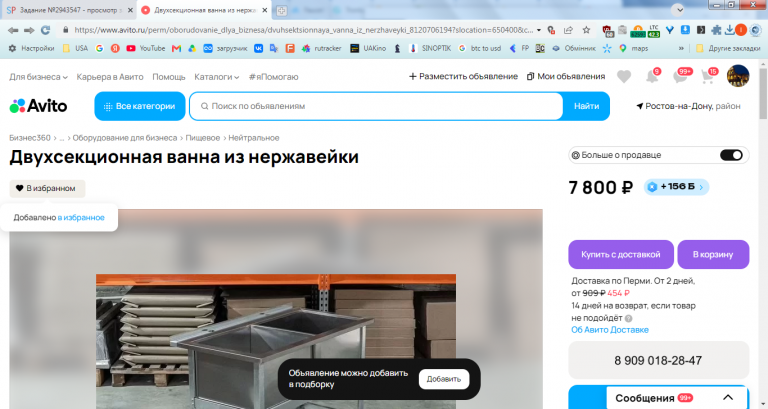Screen dimensions: 768x409
Task: Open the Gmail bookmark icon
Action: click(x=176, y=48)
